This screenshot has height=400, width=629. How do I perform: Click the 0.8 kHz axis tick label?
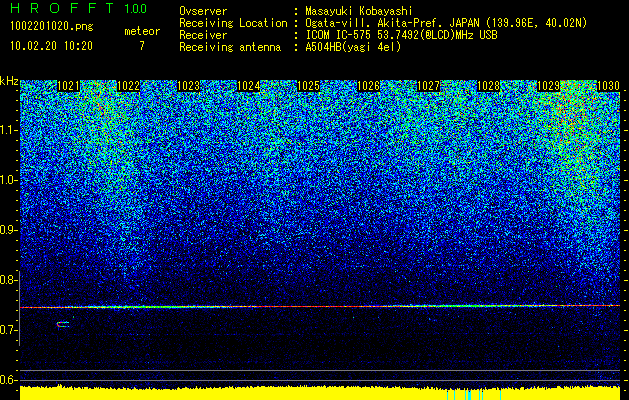pyautogui.click(x=8, y=280)
